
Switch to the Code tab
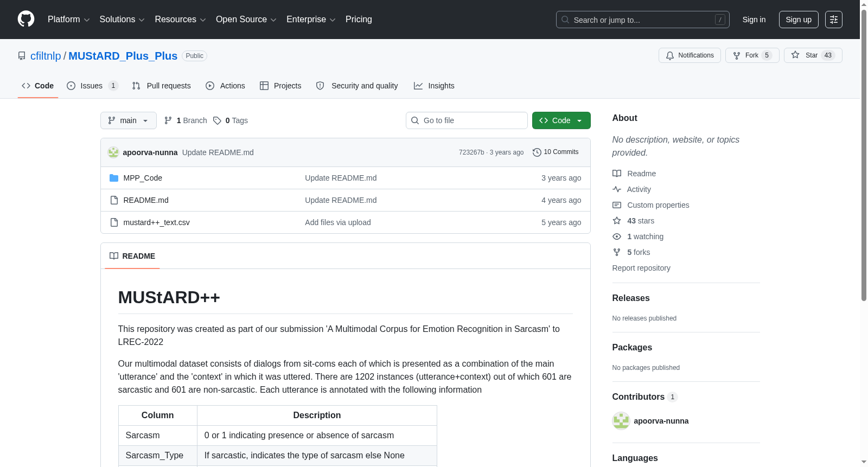point(38,86)
